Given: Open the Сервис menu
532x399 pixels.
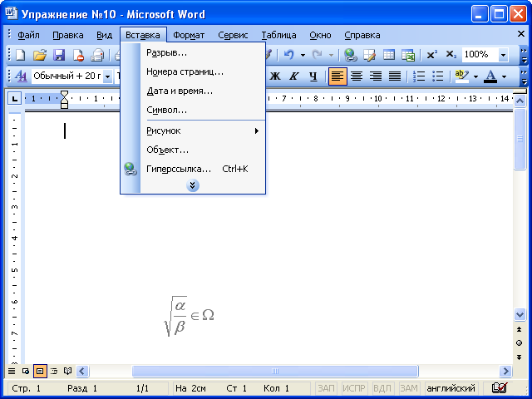Looking at the screenshot, I should pos(233,35).
